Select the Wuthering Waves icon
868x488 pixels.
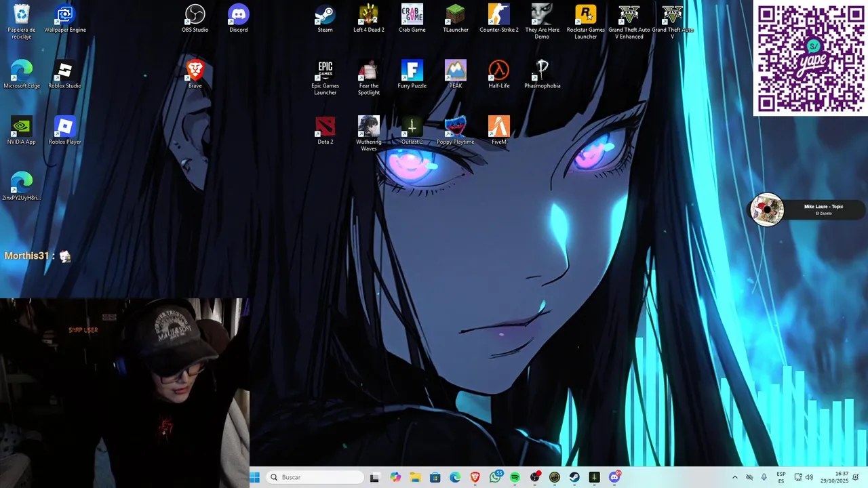(369, 134)
